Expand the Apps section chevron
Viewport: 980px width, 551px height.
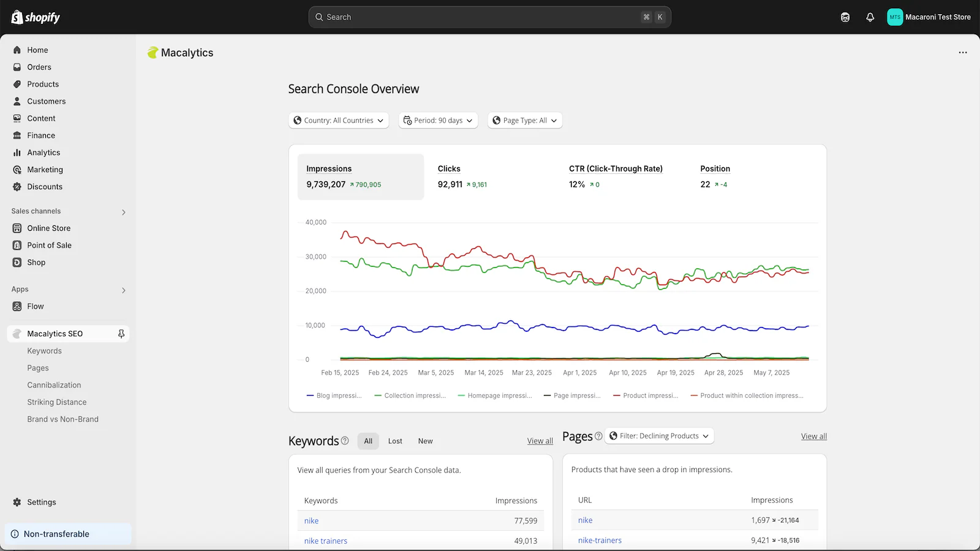[x=124, y=290]
